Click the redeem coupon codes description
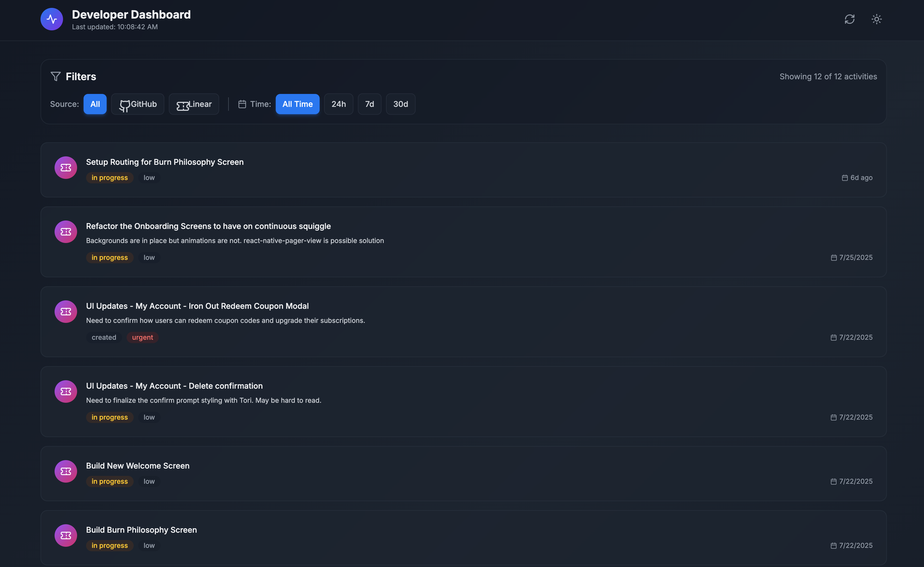924x567 pixels. coord(225,321)
